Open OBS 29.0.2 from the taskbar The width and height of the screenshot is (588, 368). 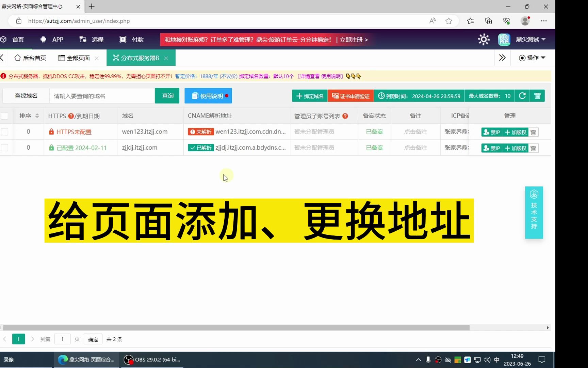click(152, 359)
